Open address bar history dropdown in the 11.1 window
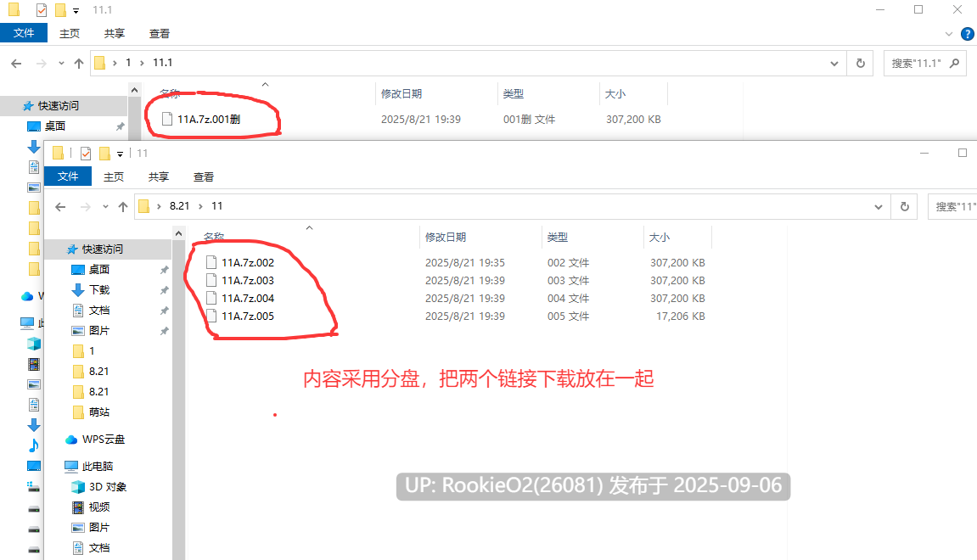 click(x=834, y=64)
